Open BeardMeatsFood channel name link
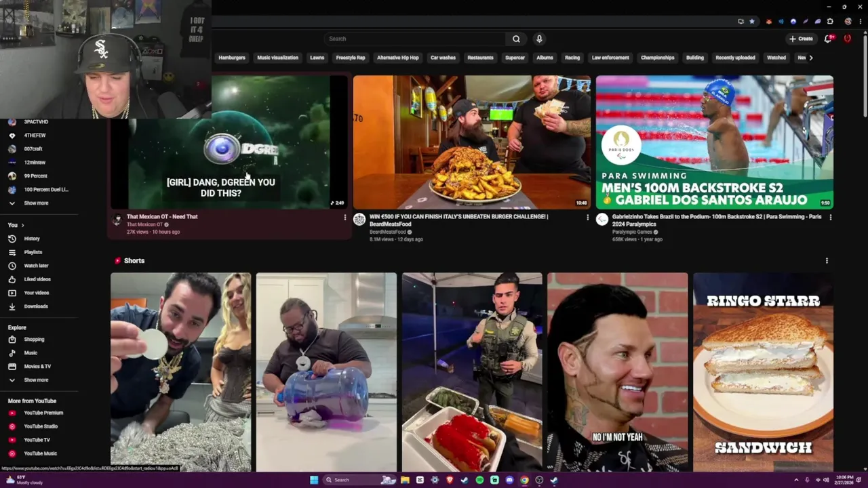868x488 pixels. 387,232
